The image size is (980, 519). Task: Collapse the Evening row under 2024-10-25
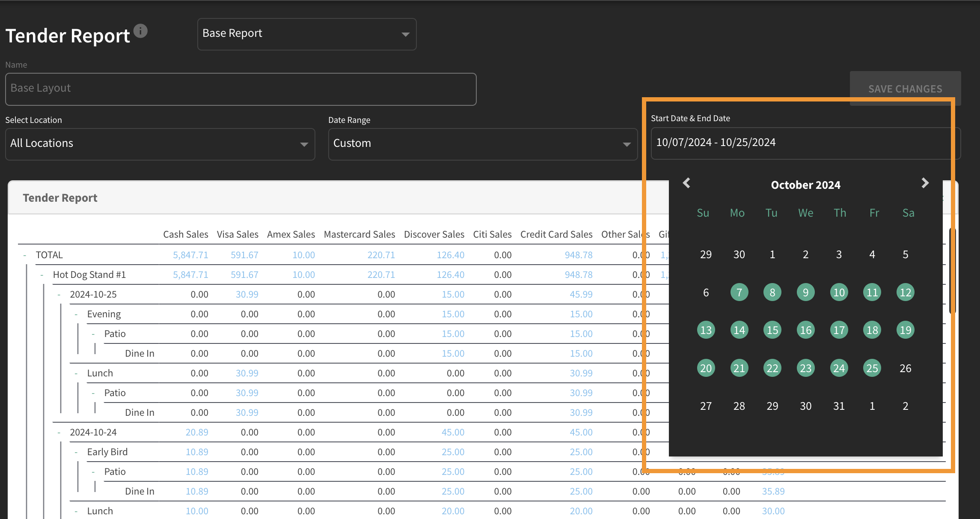tap(76, 314)
